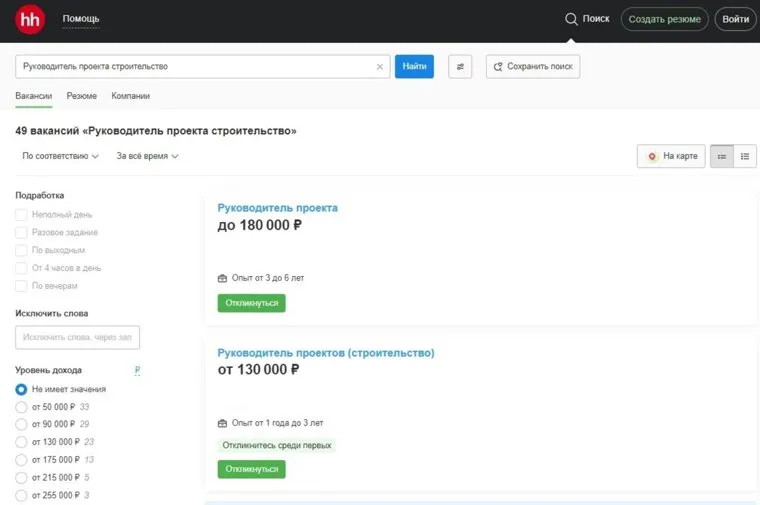This screenshot has width=760, height=505.
Task: Open the Помощь menu
Action: tap(81, 19)
